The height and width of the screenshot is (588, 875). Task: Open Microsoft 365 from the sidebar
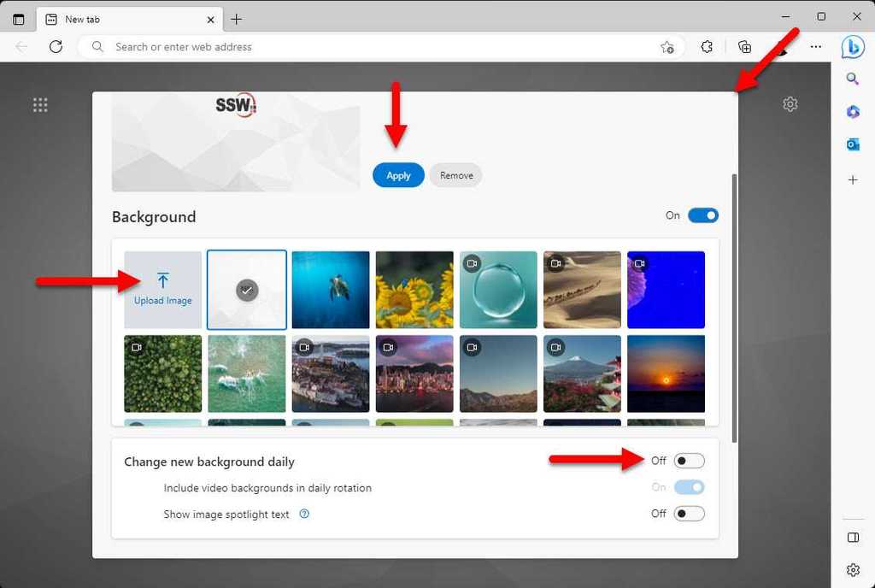(853, 112)
